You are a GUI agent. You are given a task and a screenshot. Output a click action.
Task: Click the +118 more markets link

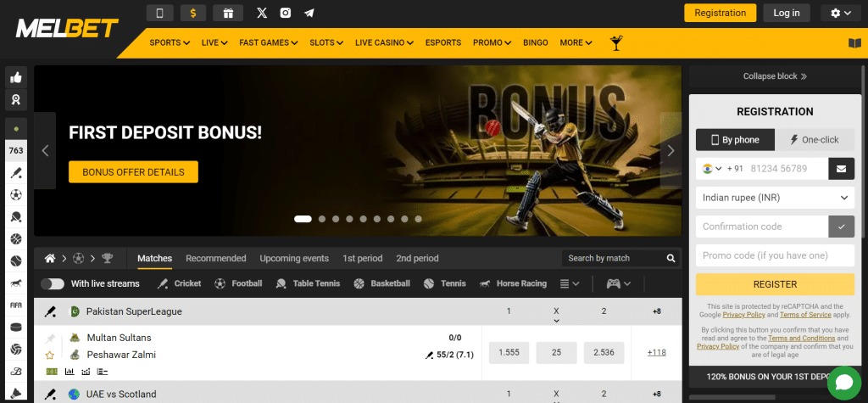[657, 353]
